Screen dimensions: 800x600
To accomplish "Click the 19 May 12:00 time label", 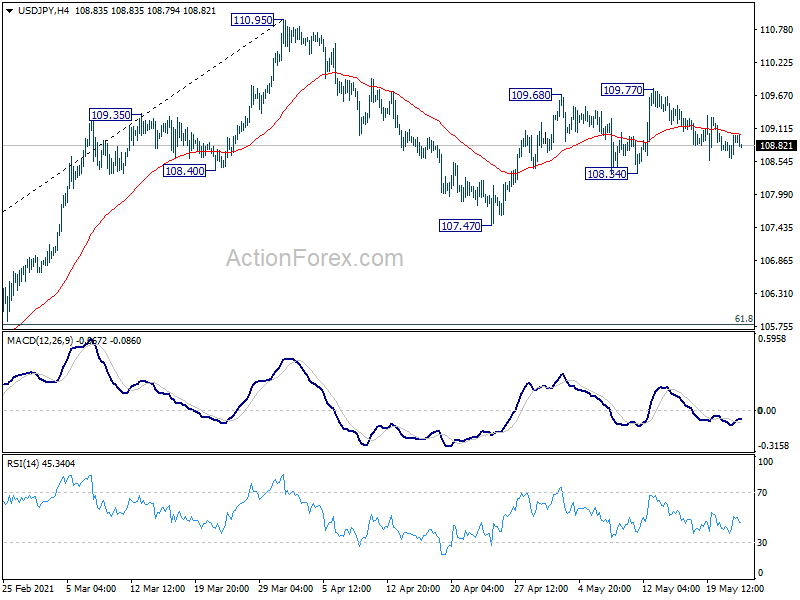I will [735, 589].
